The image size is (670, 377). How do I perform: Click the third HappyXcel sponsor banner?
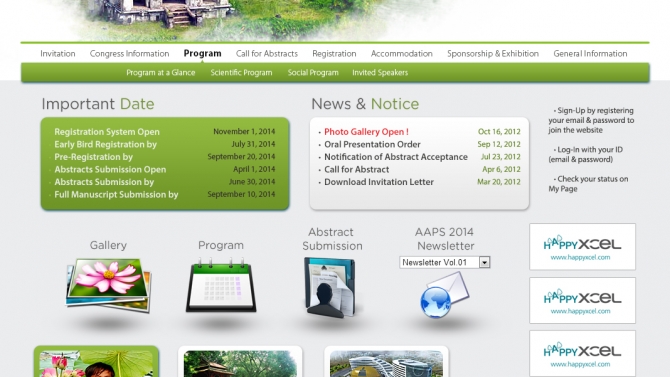(x=582, y=353)
